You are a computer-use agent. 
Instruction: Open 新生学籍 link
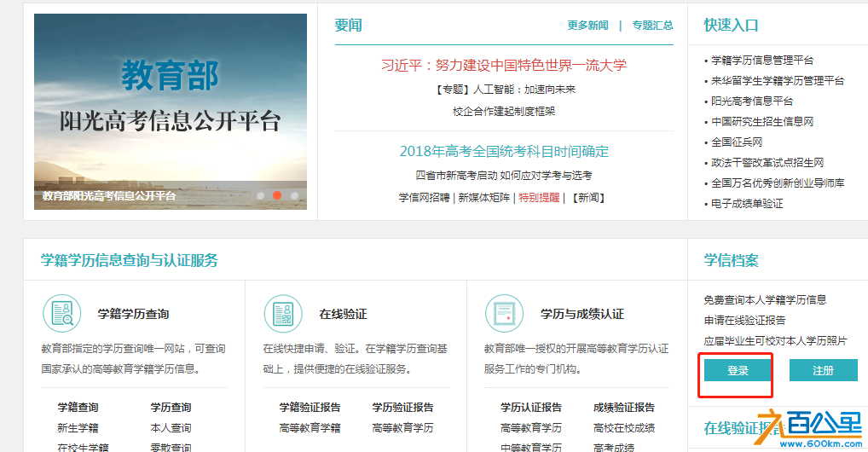(78, 428)
